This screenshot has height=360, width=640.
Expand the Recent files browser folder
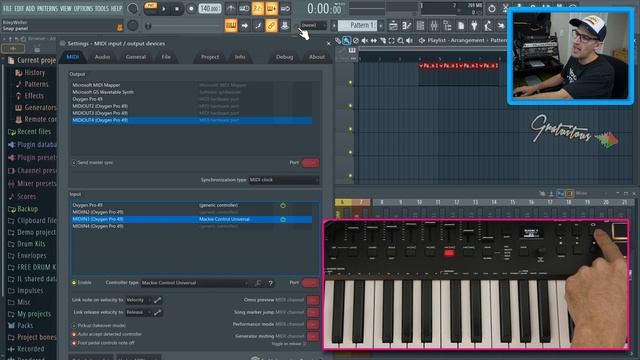(x=30, y=132)
